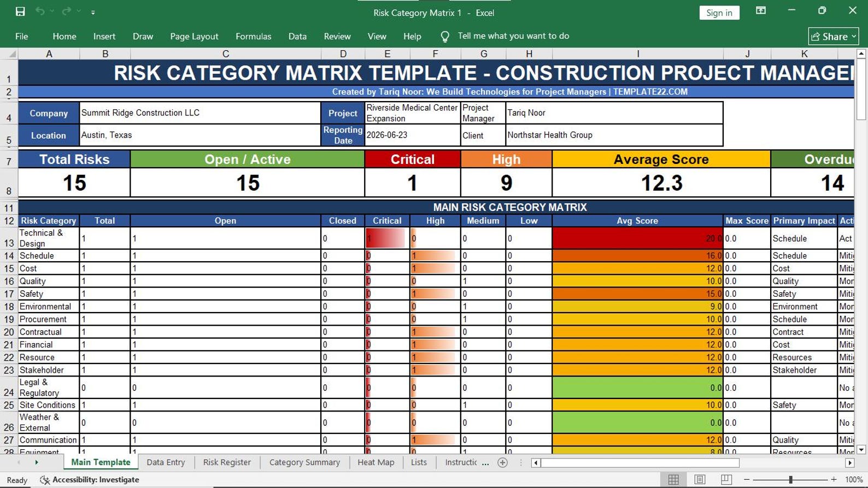868x488 pixels.
Task: Click the Tell me lightbulb icon
Action: pyautogui.click(x=445, y=36)
